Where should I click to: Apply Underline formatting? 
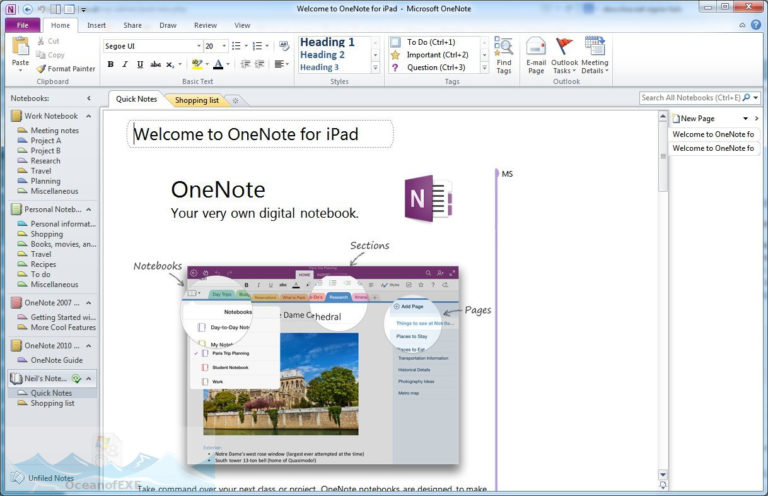pyautogui.click(x=140, y=64)
